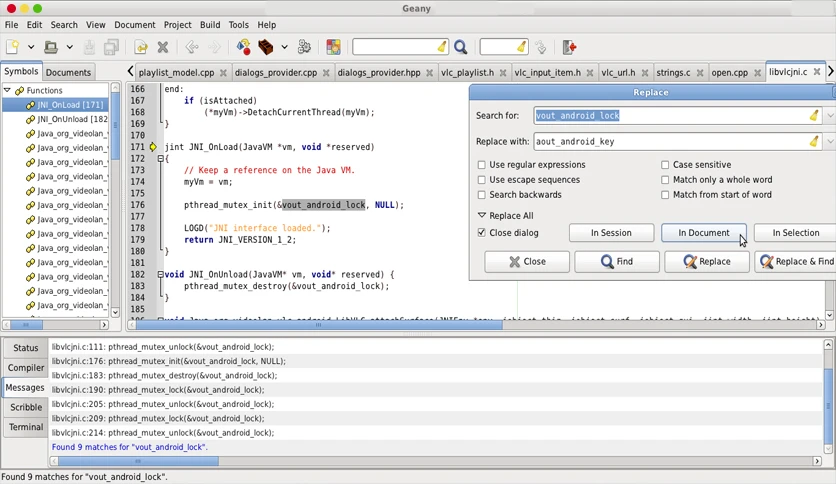
Task: Open the color chooser toolbar icon
Action: click(333, 47)
